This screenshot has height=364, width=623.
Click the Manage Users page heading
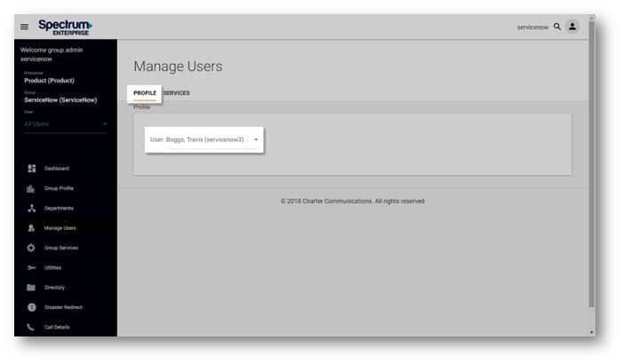tap(178, 67)
